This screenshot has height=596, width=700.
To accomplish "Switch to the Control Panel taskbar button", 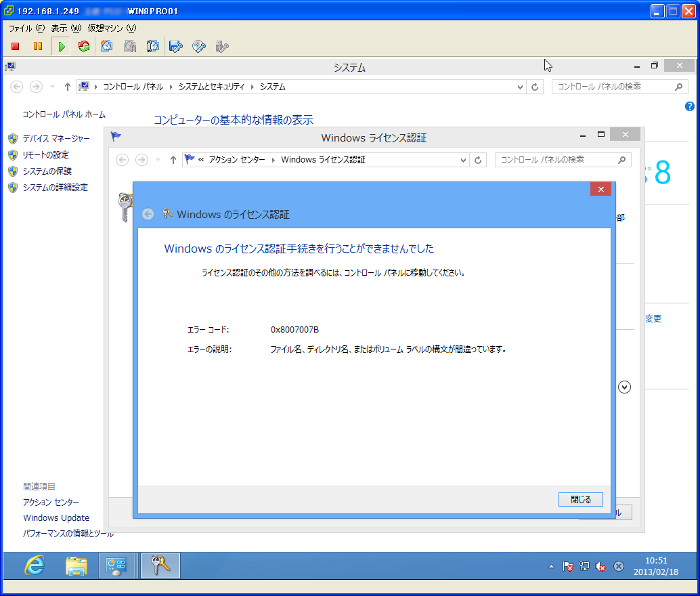I will click(116, 566).
